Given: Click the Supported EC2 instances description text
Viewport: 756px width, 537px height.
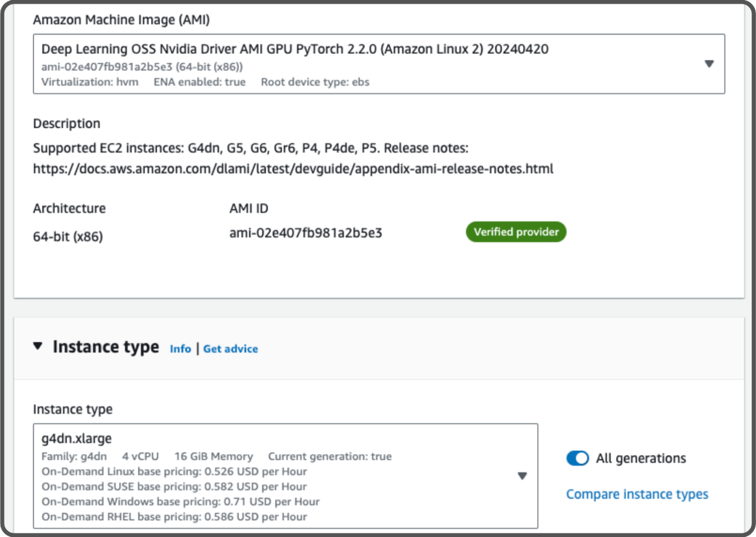Looking at the screenshot, I should [251, 148].
